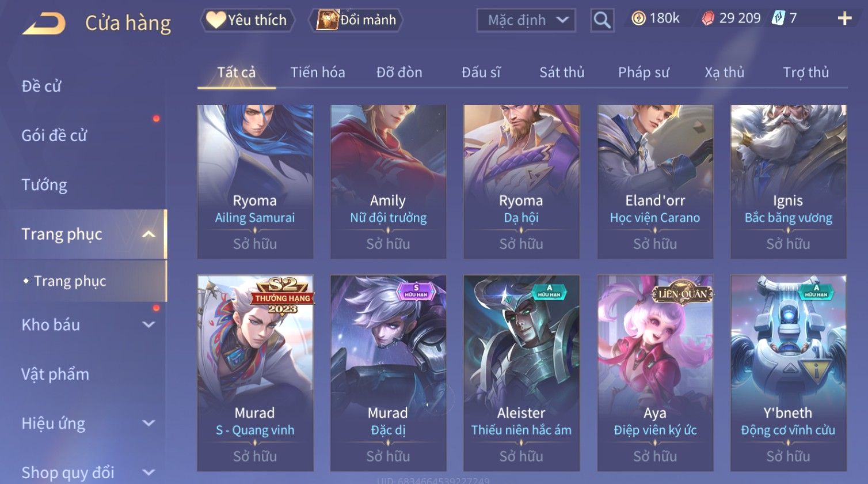Viewport: 868px width, 484px height.
Task: Select the Tiến hóa tab
Action: coord(318,73)
